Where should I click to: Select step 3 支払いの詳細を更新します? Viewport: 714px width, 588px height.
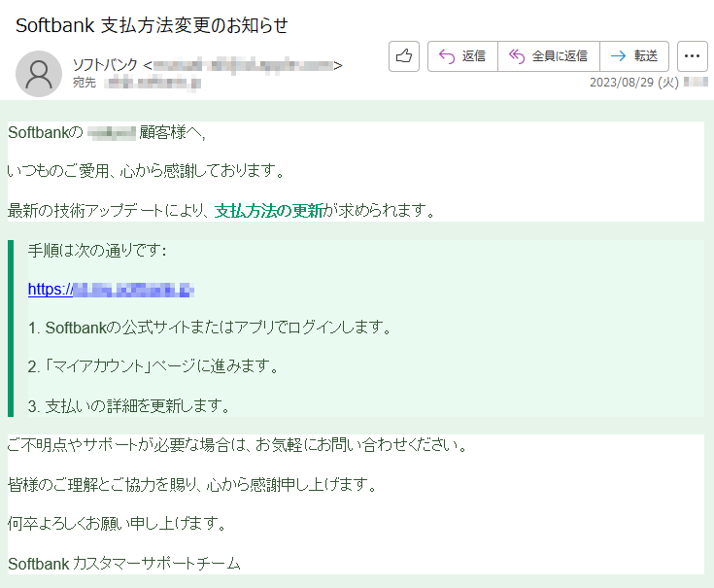pyautogui.click(x=129, y=406)
